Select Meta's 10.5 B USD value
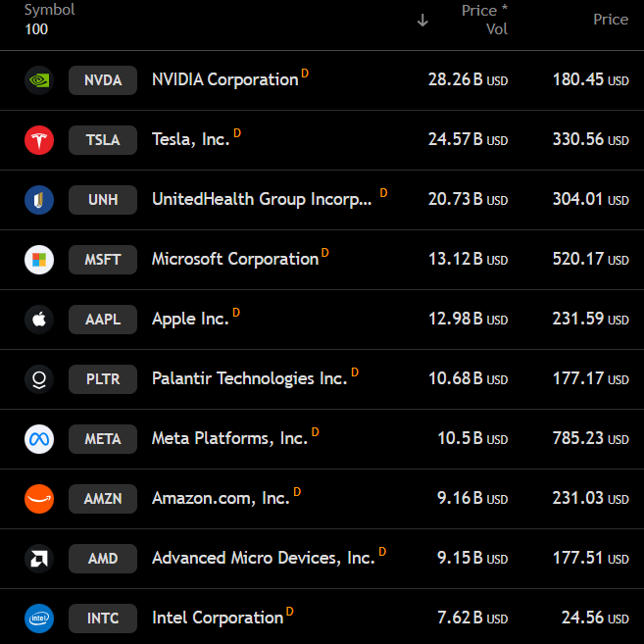Viewport: 644px width, 644px height. pyautogui.click(x=472, y=438)
